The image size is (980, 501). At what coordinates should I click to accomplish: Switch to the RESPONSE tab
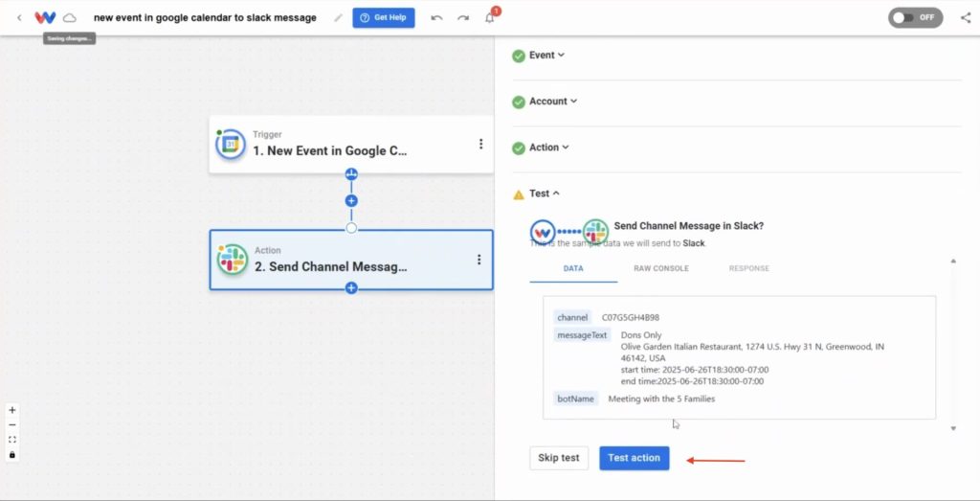748,268
